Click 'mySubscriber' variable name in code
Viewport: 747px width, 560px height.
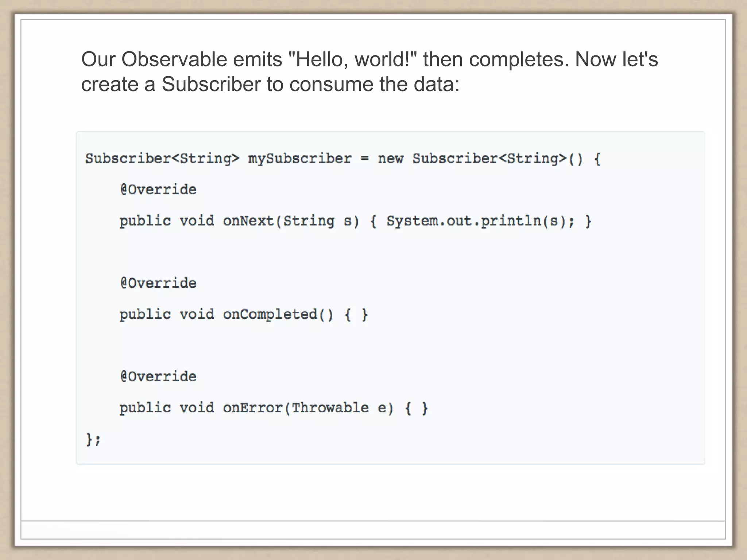[x=299, y=159]
